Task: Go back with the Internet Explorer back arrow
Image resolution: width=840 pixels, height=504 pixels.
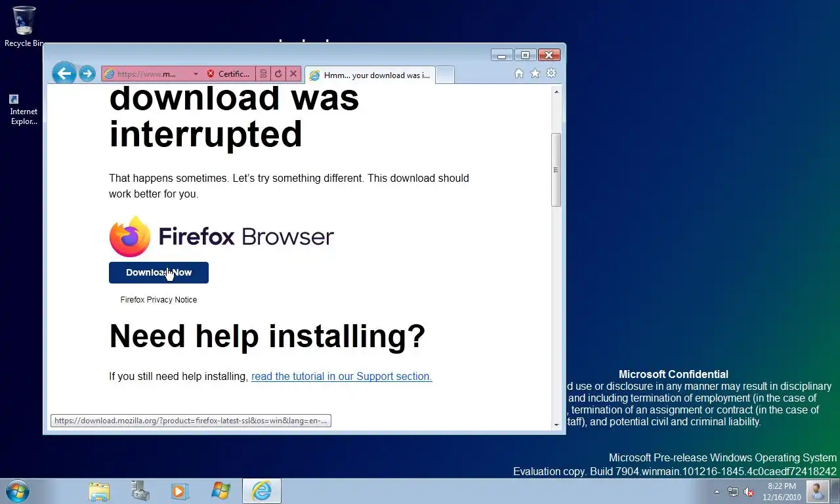Action: pos(64,73)
